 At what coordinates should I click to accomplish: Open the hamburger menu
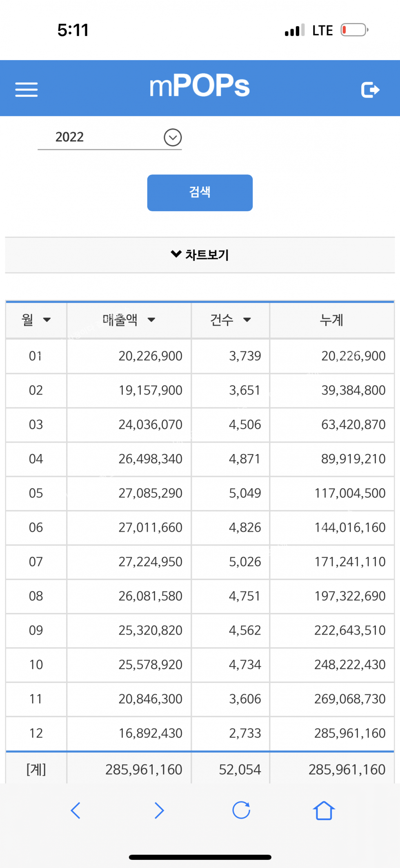coord(27,89)
